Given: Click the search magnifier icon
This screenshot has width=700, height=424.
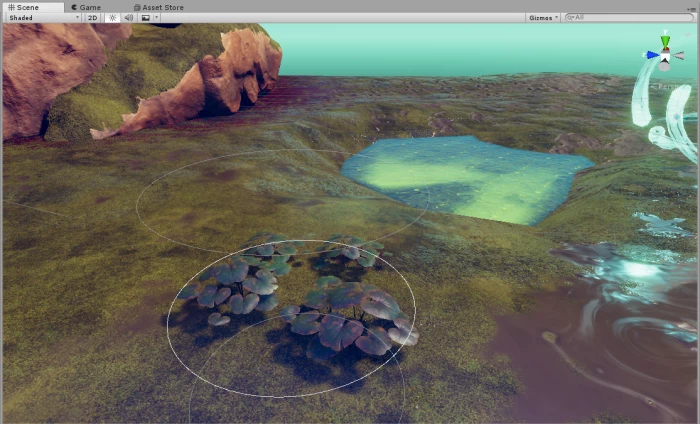Looking at the screenshot, I should pos(569,18).
